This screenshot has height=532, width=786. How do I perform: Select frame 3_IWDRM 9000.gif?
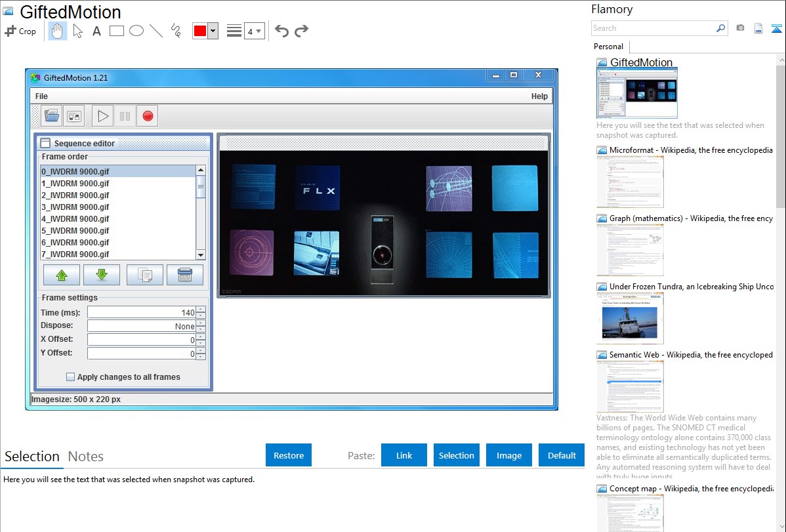coord(118,207)
